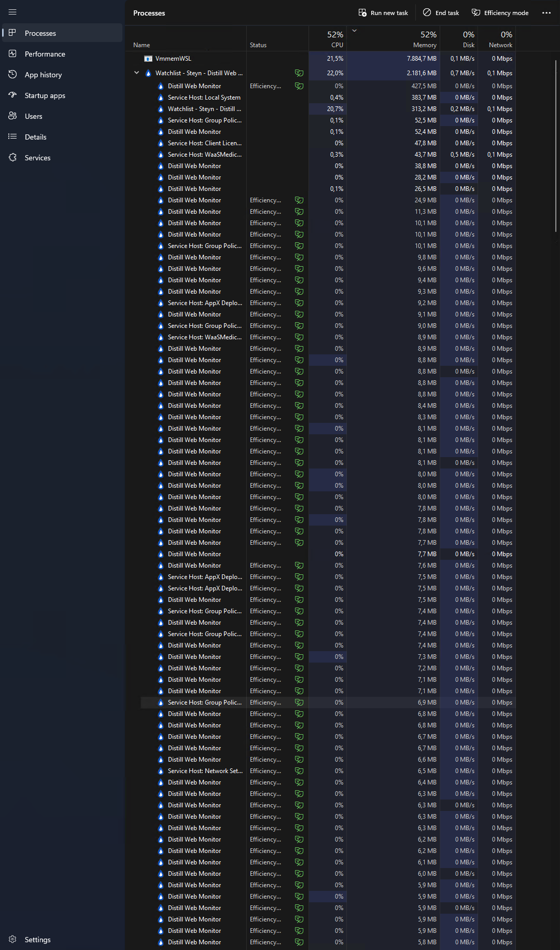Screen dimensions: 560x950
Task: Click the 2.181,6 MB memory value
Action: tap(422, 73)
